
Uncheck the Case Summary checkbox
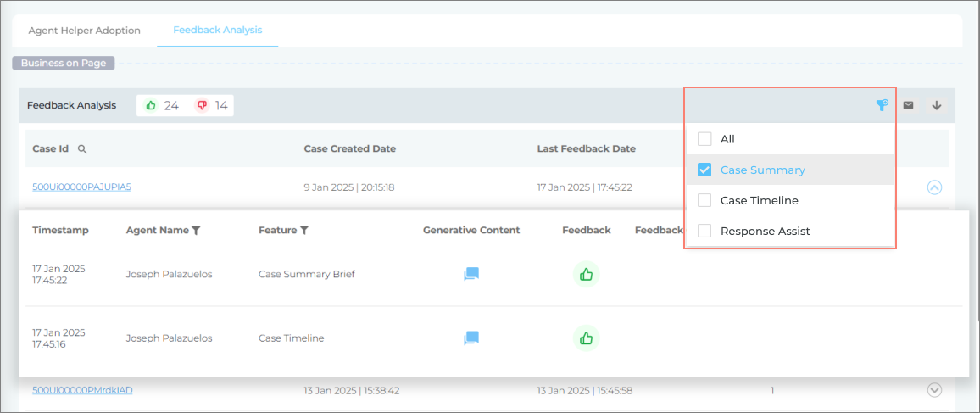(704, 170)
